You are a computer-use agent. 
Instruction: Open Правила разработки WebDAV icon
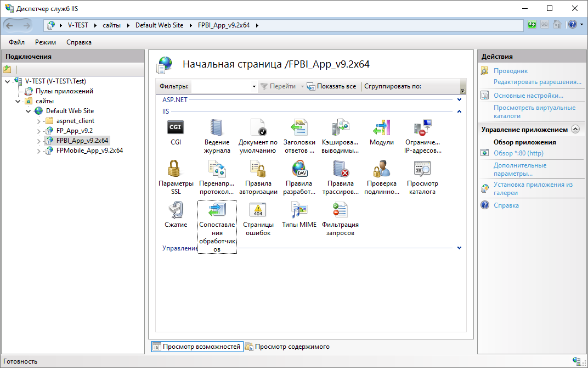click(x=299, y=169)
